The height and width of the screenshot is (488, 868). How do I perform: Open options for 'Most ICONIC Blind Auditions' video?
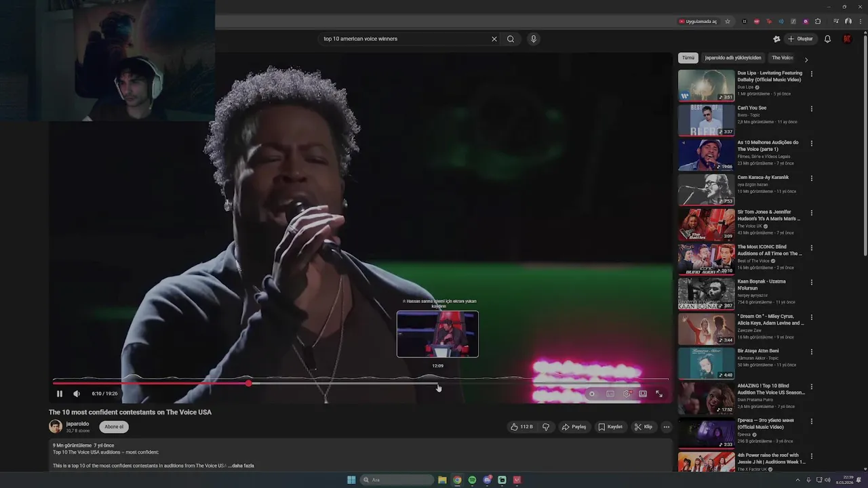coord(812,247)
